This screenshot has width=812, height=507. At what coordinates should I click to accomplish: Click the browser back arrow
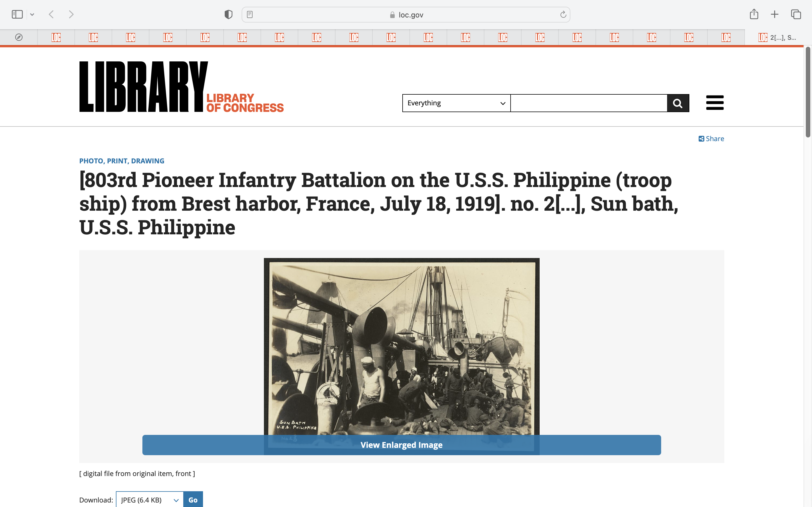pyautogui.click(x=51, y=14)
